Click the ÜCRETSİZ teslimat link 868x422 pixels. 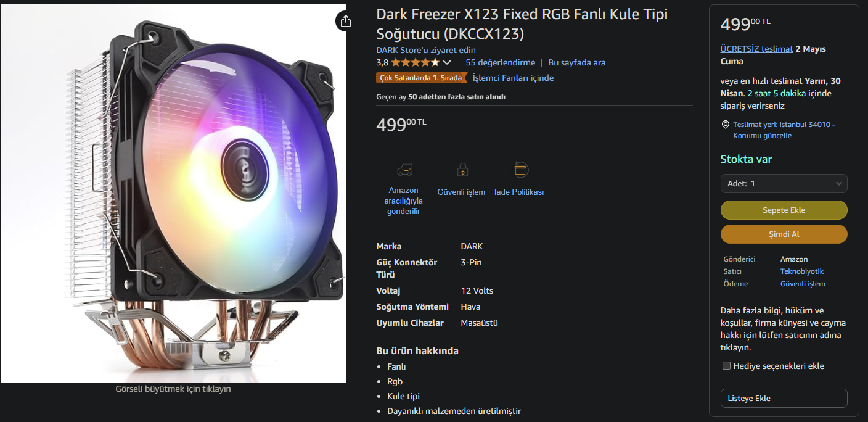click(756, 49)
